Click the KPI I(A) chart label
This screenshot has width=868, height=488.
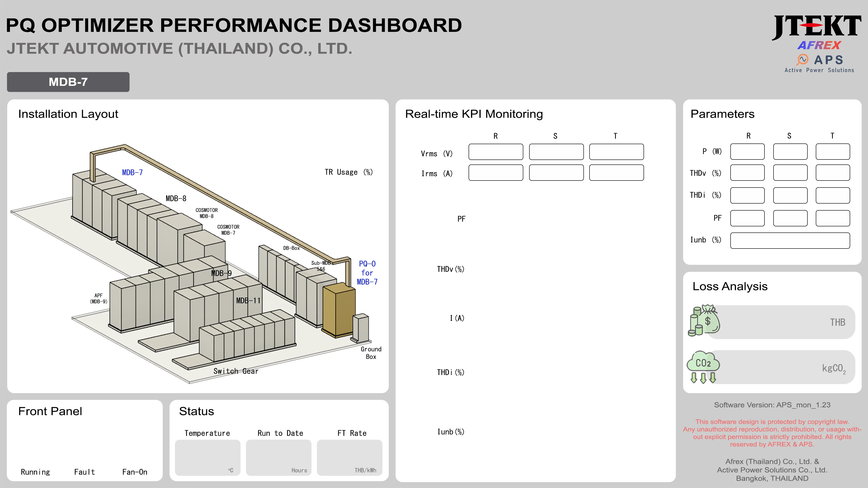tap(457, 318)
